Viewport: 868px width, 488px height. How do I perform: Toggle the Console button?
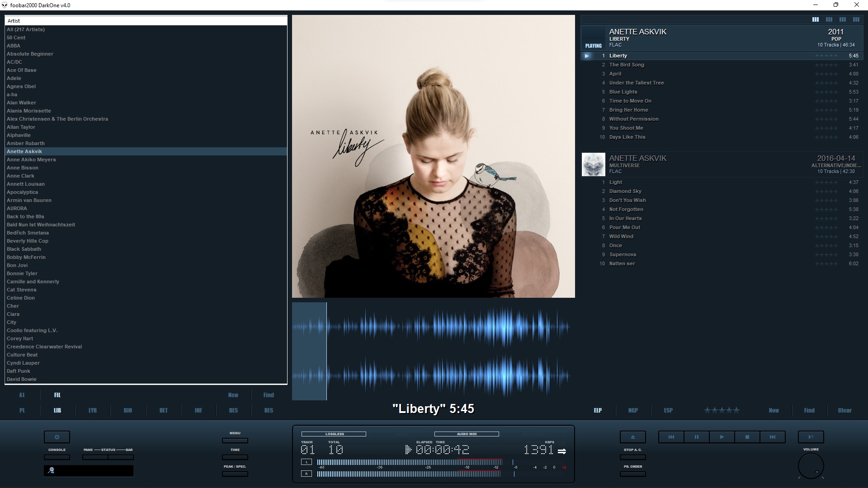[57, 457]
